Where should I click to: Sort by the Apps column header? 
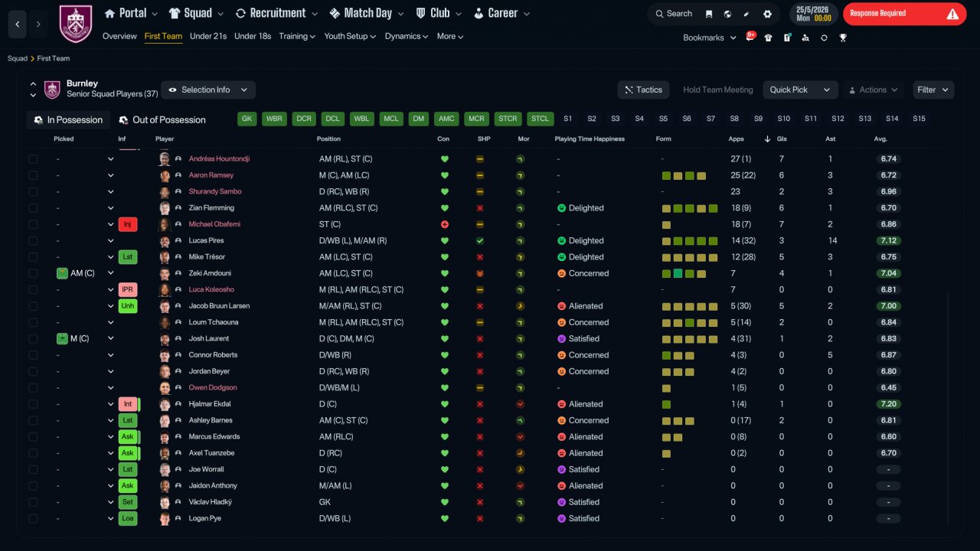coord(736,139)
